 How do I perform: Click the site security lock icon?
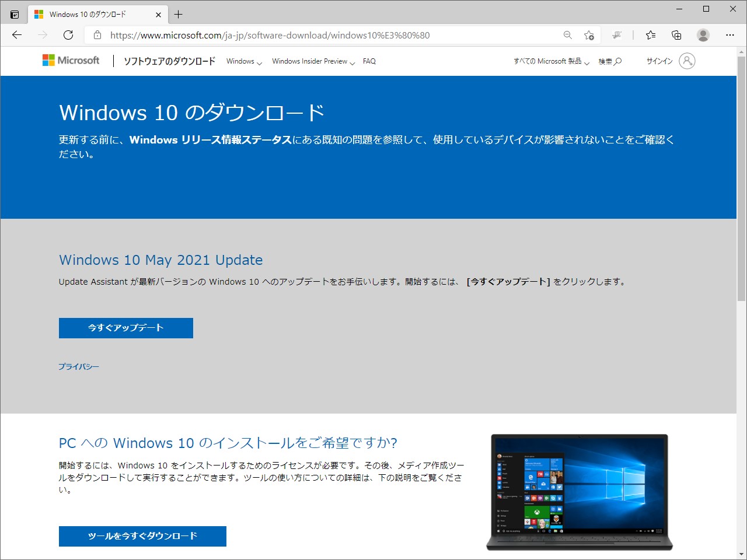tap(97, 35)
